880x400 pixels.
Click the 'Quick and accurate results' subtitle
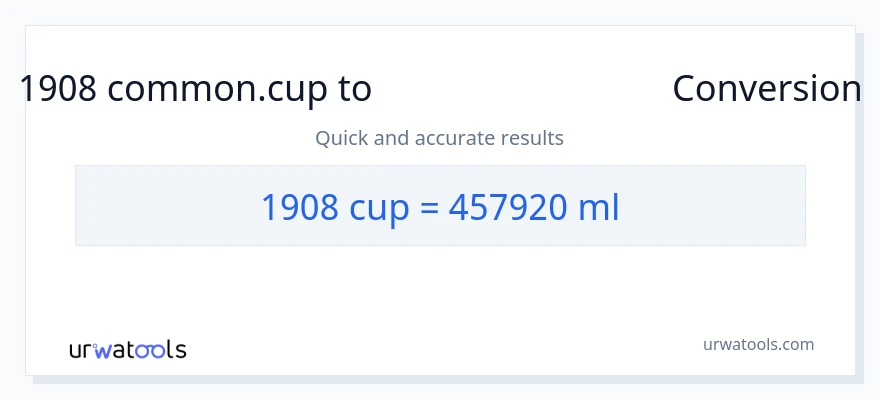pyautogui.click(x=439, y=138)
